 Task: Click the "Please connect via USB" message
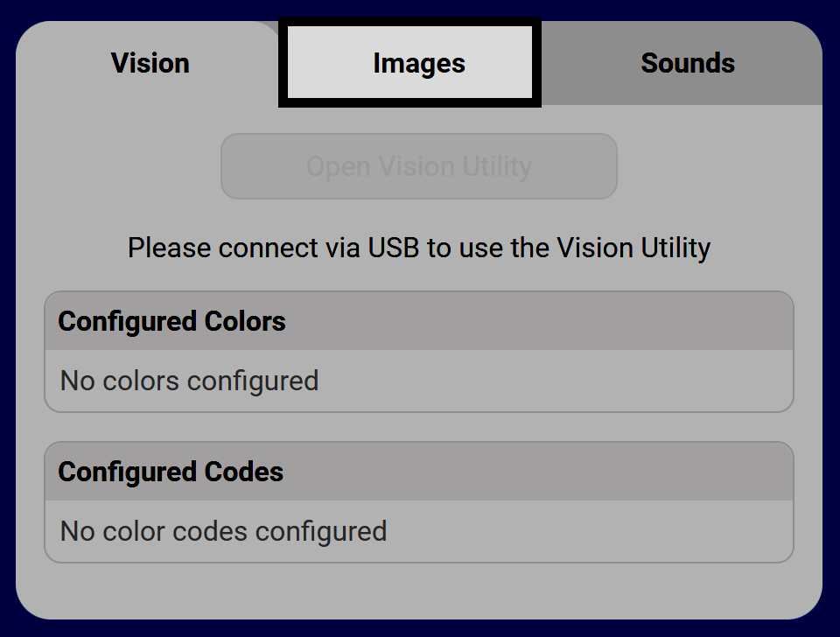coord(418,248)
